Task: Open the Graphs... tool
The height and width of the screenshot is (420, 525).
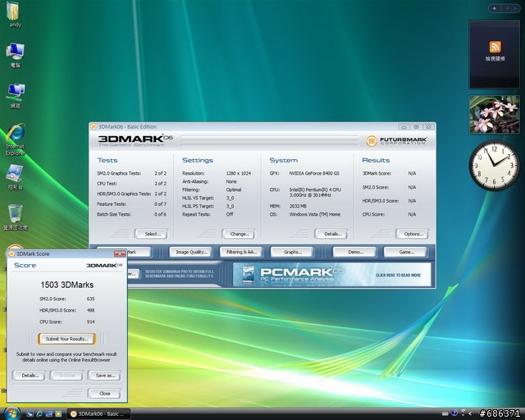Action: tap(292, 252)
